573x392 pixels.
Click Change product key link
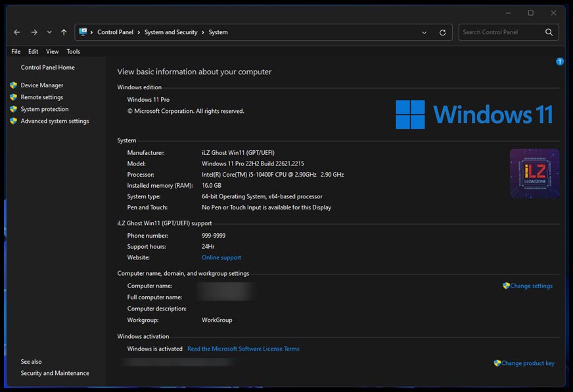point(528,363)
